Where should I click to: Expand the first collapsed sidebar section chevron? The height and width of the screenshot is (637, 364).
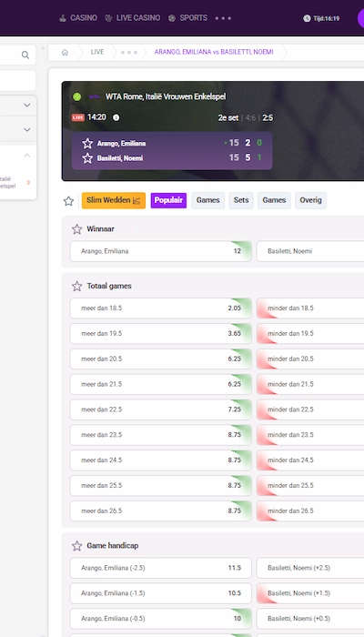point(26,106)
